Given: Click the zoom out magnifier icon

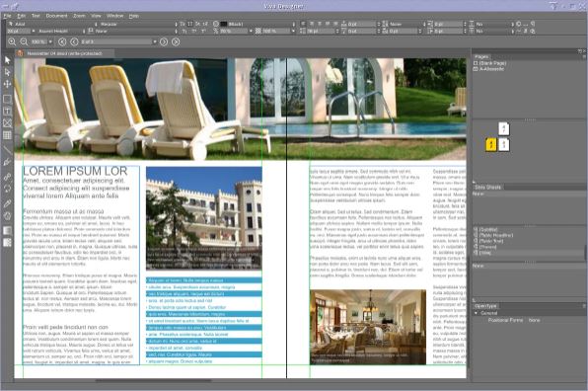Looking at the screenshot, I should tap(24, 41).
